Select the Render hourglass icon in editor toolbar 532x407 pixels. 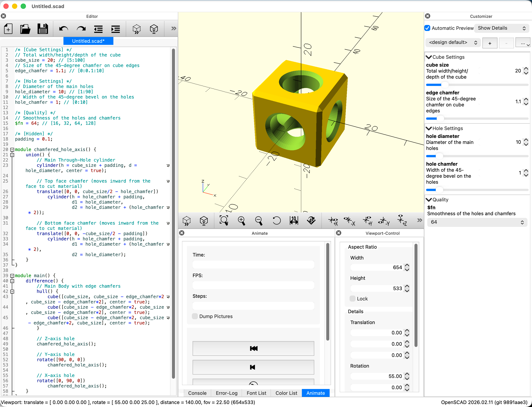tap(154, 29)
